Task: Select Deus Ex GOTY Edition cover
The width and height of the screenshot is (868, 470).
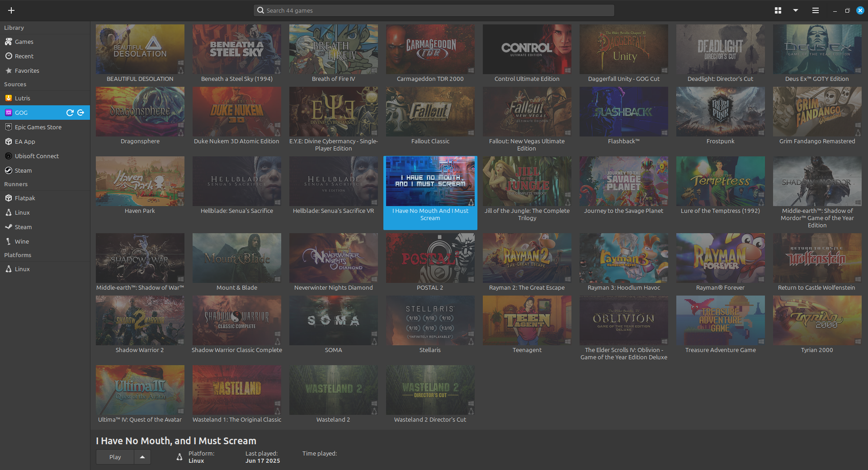Action: [x=817, y=49]
